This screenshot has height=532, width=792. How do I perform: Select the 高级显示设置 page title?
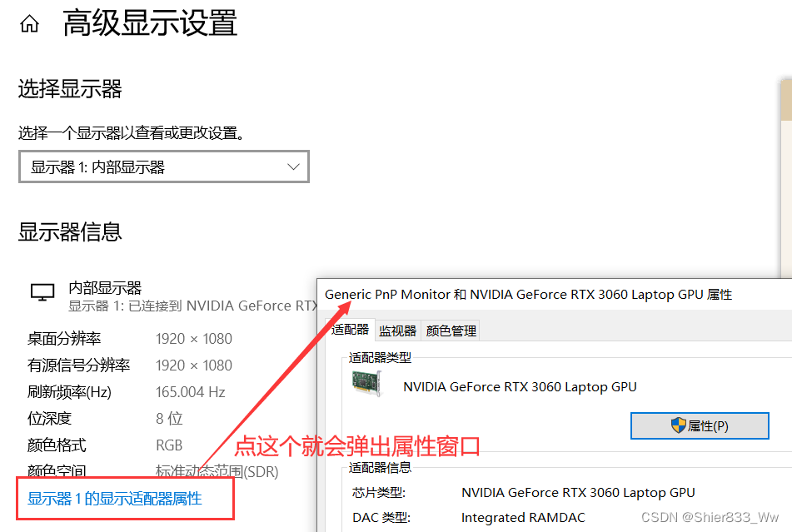pyautogui.click(x=150, y=23)
